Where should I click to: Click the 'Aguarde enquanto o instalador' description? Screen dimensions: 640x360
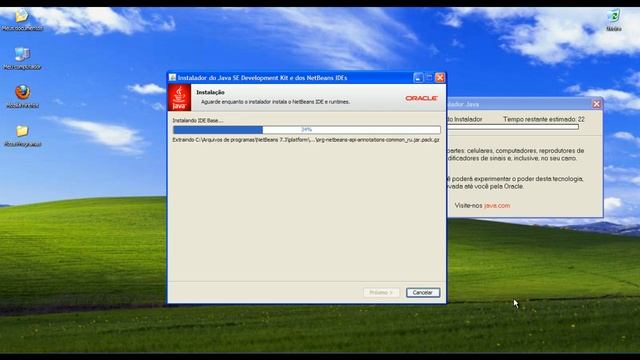pyautogui.click(x=276, y=102)
